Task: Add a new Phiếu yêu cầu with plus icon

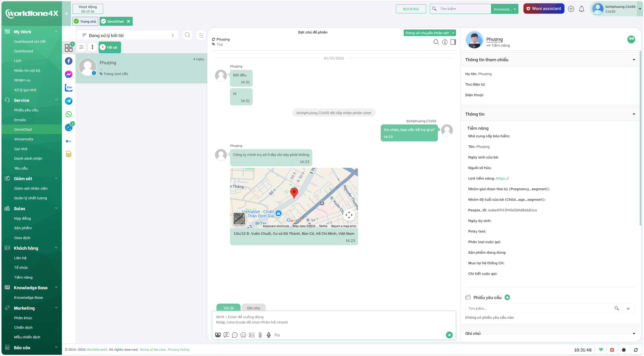Action: (x=508, y=298)
